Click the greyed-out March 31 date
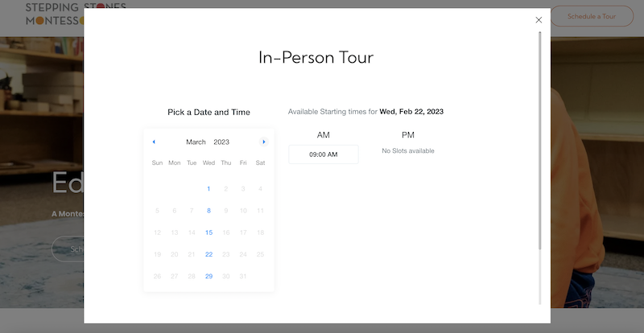 (x=243, y=276)
